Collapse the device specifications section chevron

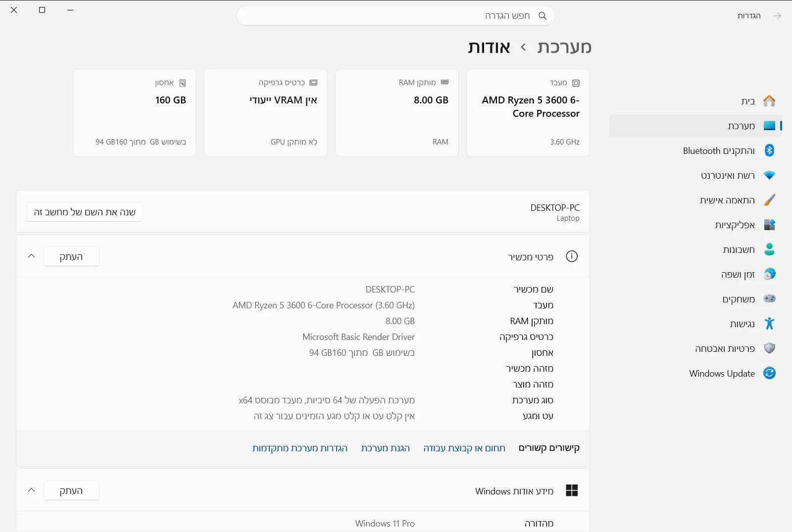tap(32, 256)
